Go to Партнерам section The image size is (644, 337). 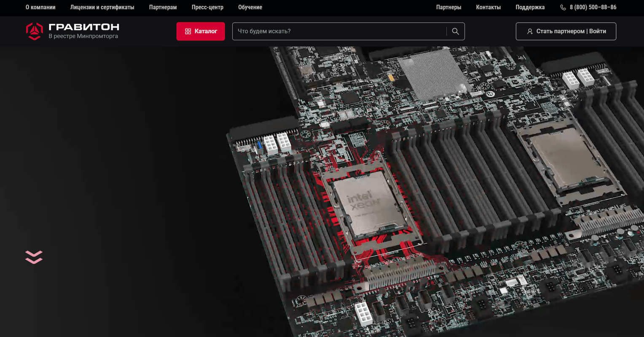click(x=163, y=7)
